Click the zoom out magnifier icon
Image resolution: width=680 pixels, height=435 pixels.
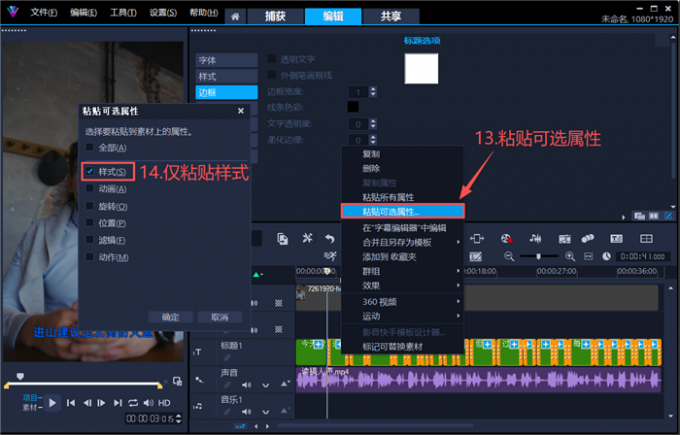tap(509, 256)
